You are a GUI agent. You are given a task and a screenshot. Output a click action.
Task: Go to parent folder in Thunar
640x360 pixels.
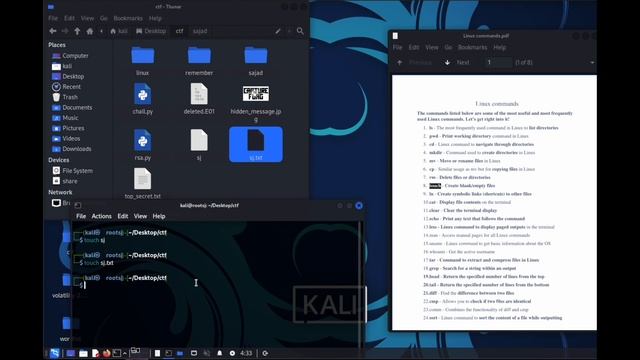click(x=77, y=31)
